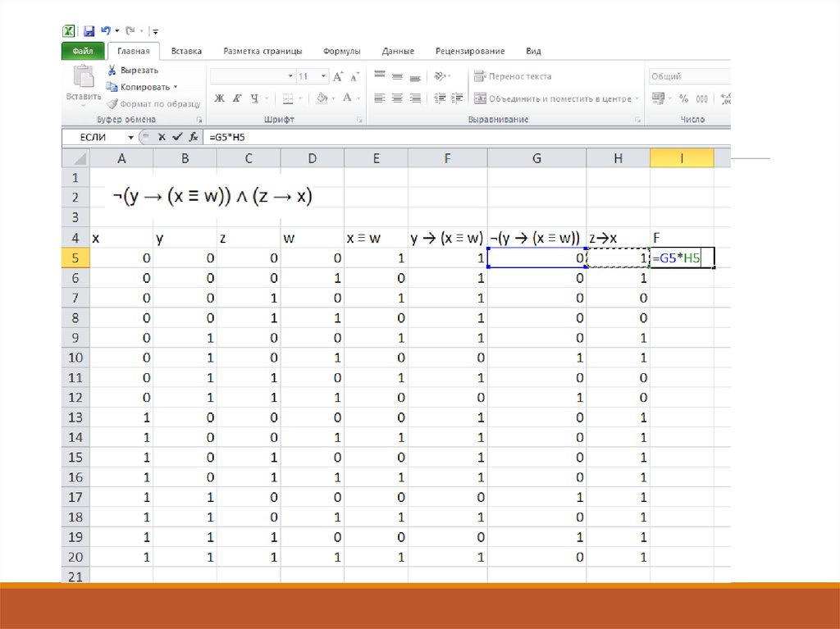Click the Формат по образцу brush icon
Image resolution: width=840 pixels, height=629 pixels.
[112, 103]
